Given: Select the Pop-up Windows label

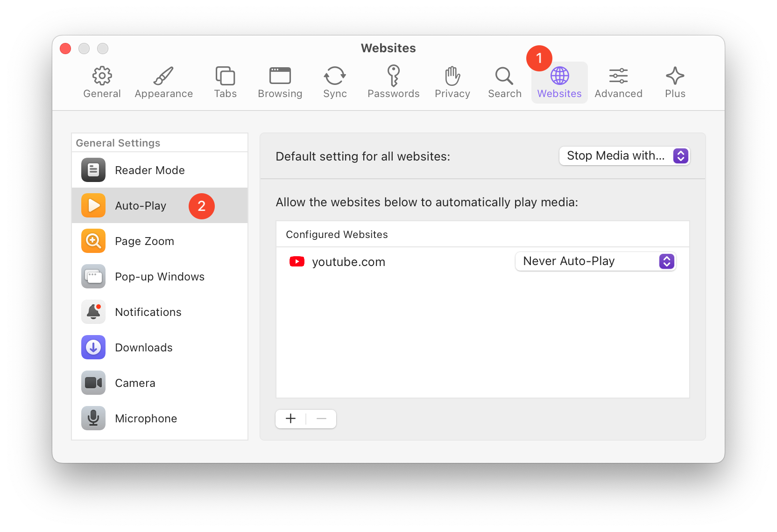Looking at the screenshot, I should pos(160,277).
